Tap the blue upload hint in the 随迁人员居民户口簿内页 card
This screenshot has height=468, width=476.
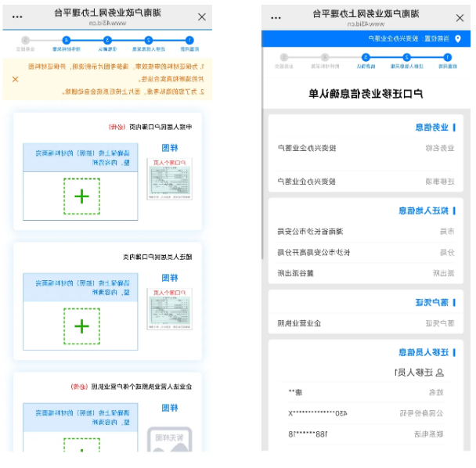pos(81,287)
